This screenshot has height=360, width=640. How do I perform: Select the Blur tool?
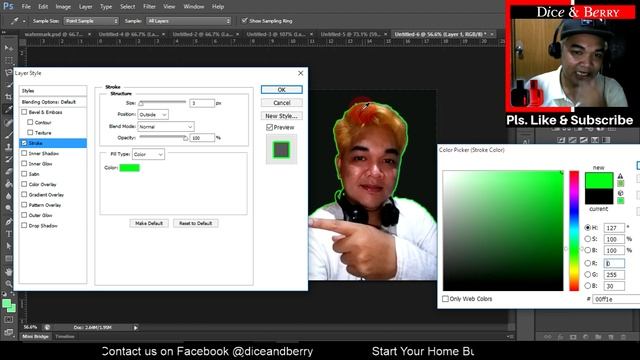(x=8, y=196)
